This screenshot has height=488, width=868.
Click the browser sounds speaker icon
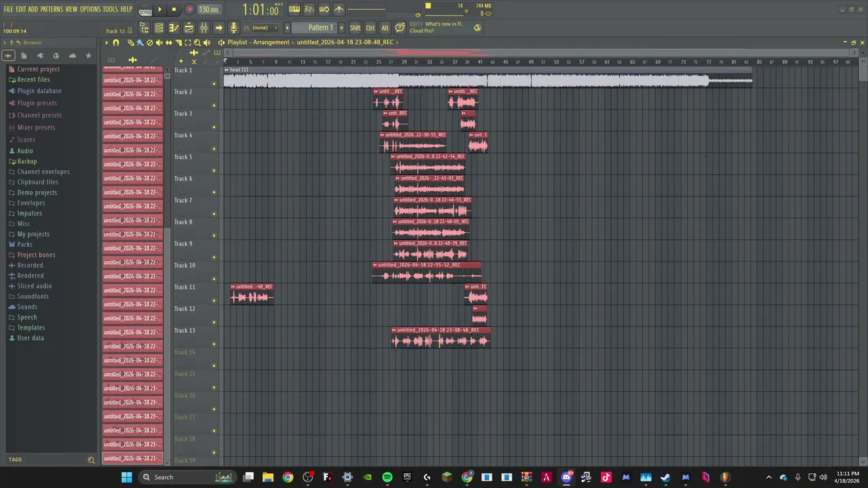click(40, 56)
